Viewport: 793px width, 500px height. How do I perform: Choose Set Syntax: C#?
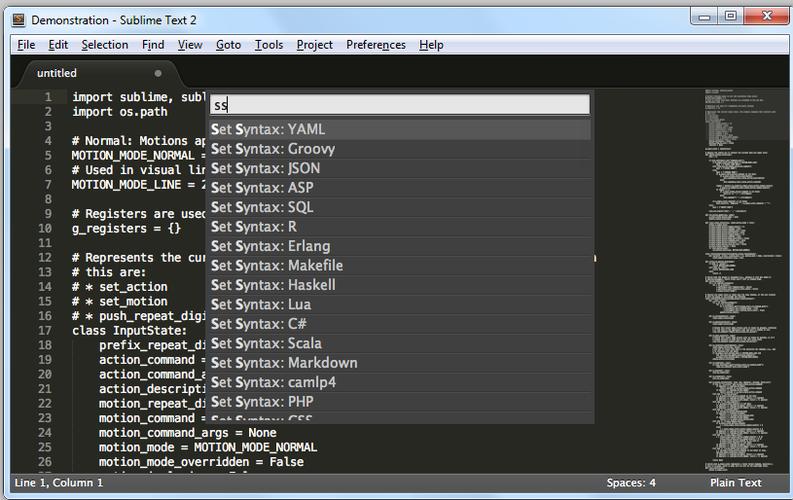(x=401, y=324)
